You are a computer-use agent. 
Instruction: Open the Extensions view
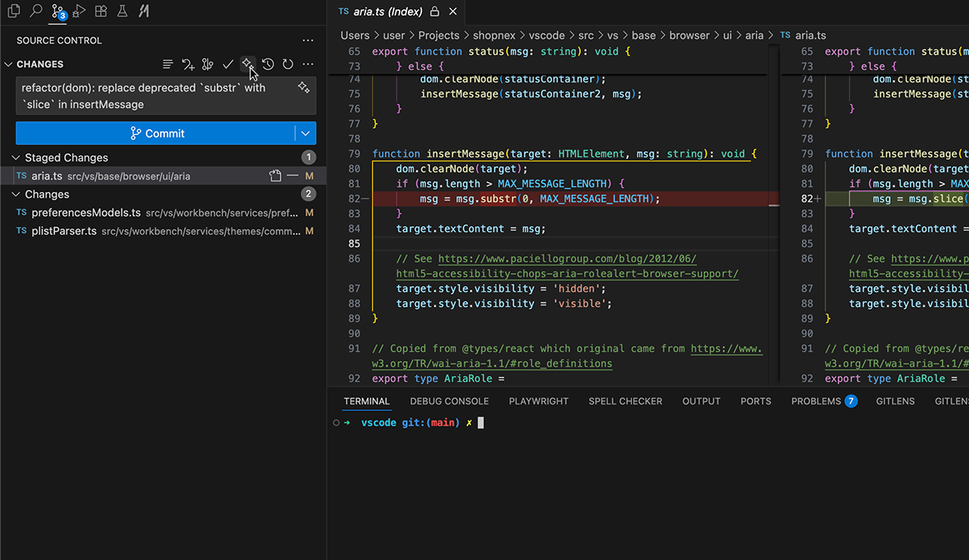[x=100, y=12]
